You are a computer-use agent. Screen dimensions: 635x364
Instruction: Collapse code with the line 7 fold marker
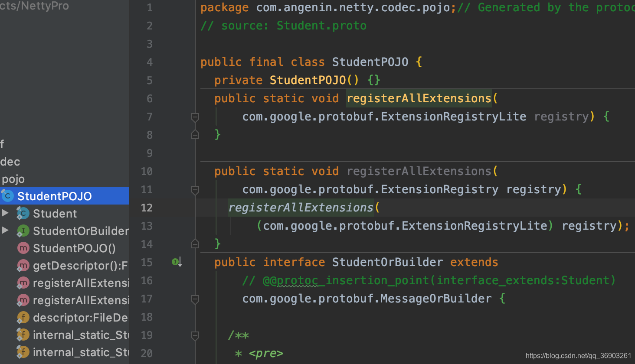tap(195, 117)
